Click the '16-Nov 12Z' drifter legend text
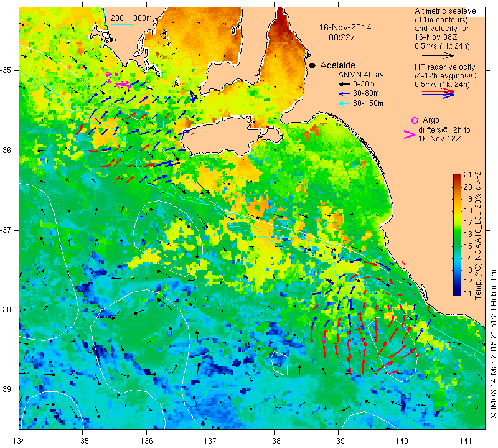 439,138
